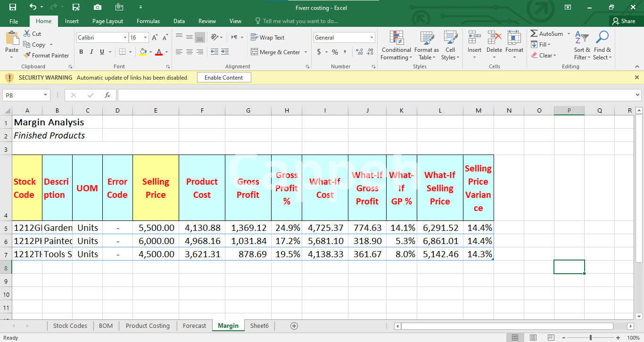Open the Calibri font name dropdown

(x=125, y=38)
